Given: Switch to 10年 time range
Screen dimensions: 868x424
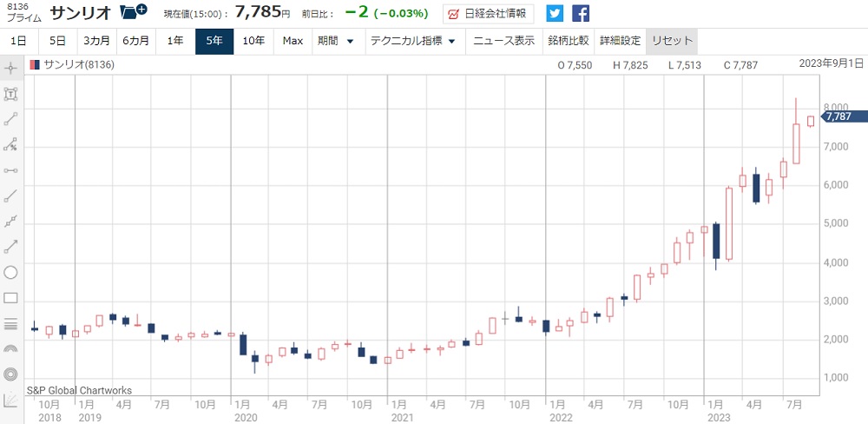Looking at the screenshot, I should pyautogui.click(x=253, y=41).
